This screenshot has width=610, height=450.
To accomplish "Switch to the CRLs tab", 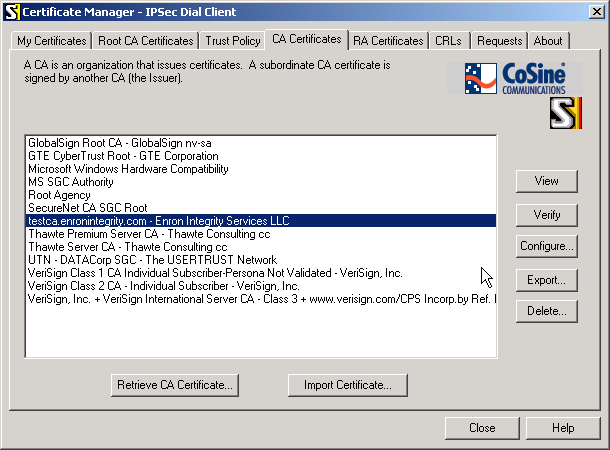I will click(448, 41).
